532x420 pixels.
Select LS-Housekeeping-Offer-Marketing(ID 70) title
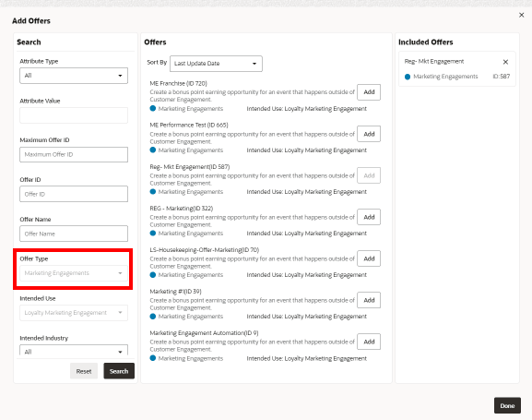(x=205, y=250)
